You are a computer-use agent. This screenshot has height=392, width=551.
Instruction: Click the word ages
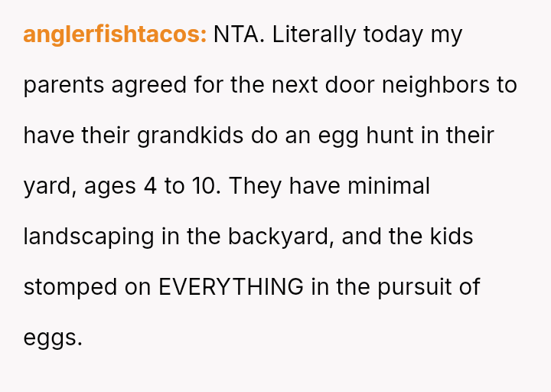click(x=109, y=186)
